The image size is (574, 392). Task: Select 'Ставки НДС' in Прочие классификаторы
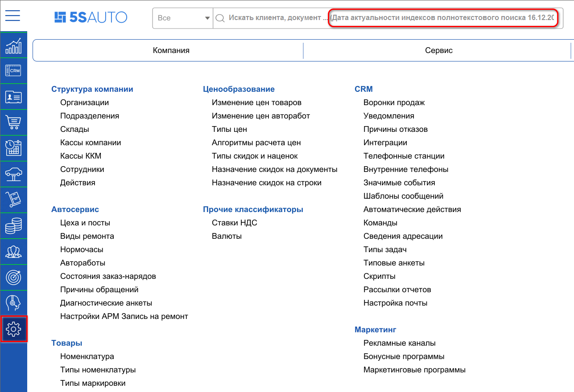click(234, 222)
